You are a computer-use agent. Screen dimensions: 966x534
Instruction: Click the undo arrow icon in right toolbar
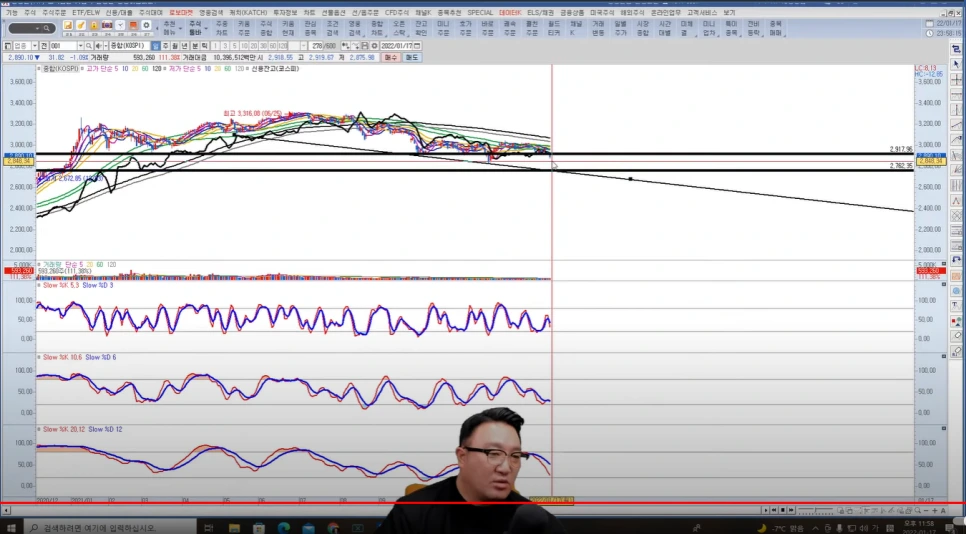pos(956,261)
